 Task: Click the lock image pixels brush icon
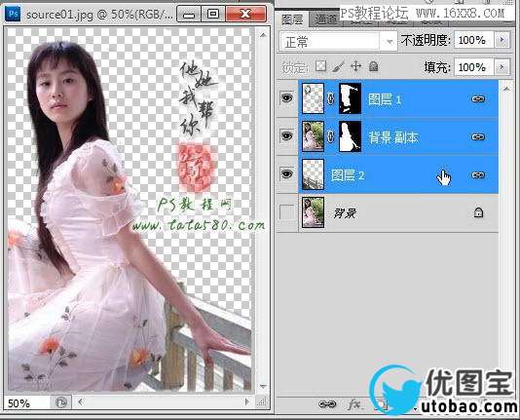(x=338, y=66)
